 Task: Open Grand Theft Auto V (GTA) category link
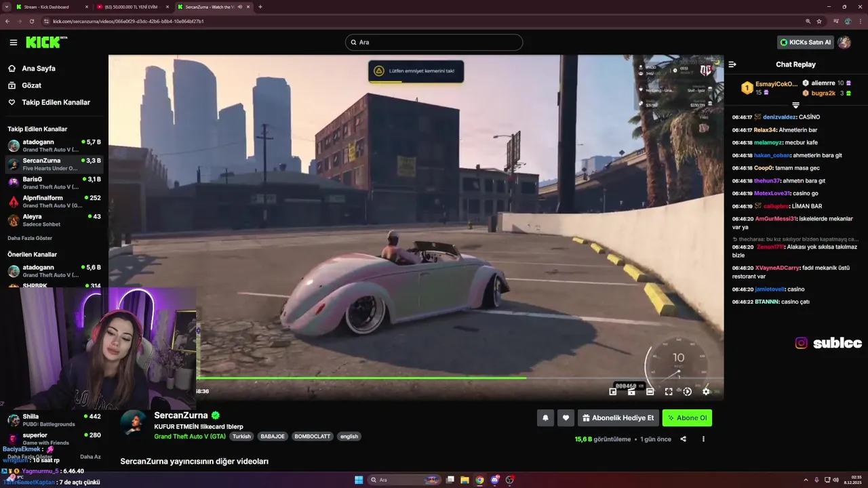click(190, 436)
